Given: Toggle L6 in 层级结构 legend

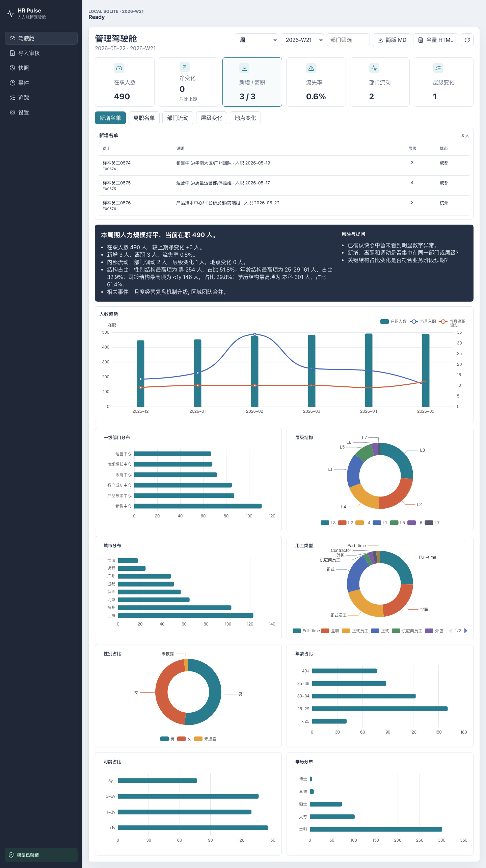Looking at the screenshot, I should pyautogui.click(x=415, y=522).
